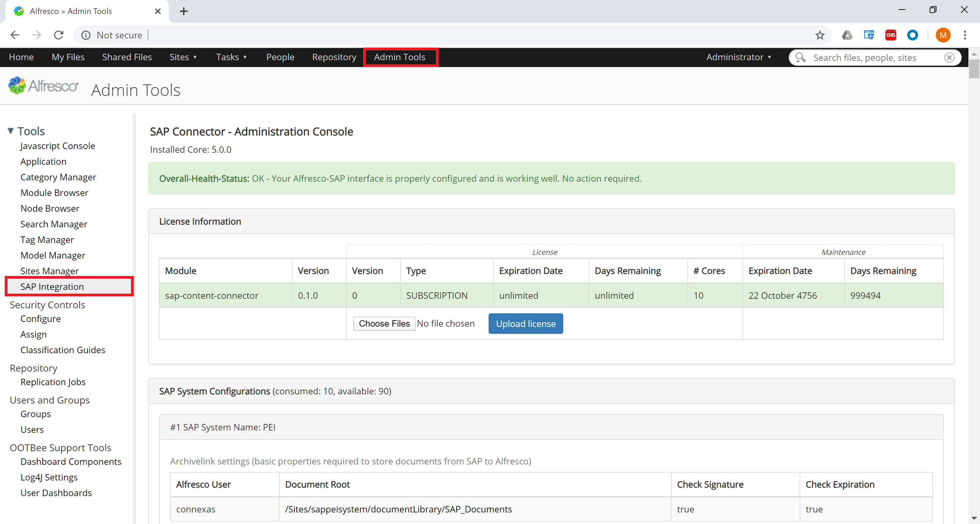Click the Alfresco logo

tap(43, 85)
